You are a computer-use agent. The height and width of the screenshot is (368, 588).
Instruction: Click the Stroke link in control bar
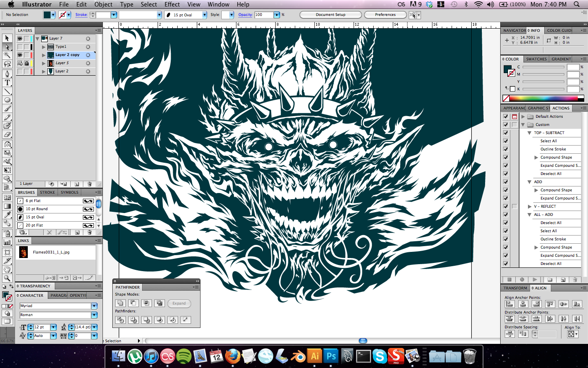pyautogui.click(x=81, y=15)
